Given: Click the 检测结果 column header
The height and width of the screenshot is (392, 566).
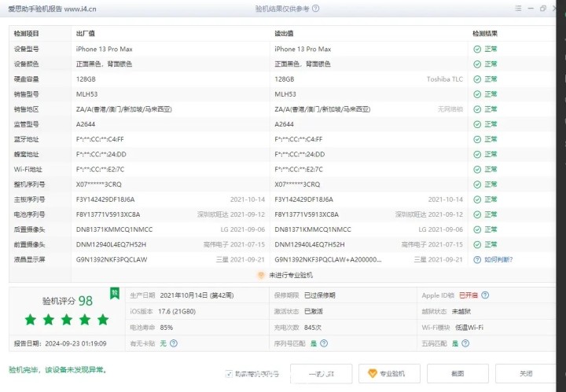Looking at the screenshot, I should coord(485,34).
